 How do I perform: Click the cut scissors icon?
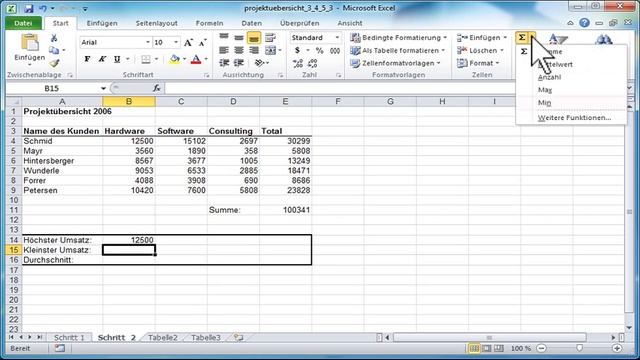(54, 38)
